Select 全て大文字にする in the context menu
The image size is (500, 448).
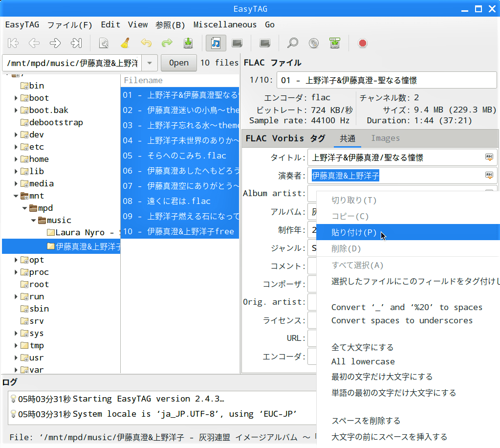(362, 347)
